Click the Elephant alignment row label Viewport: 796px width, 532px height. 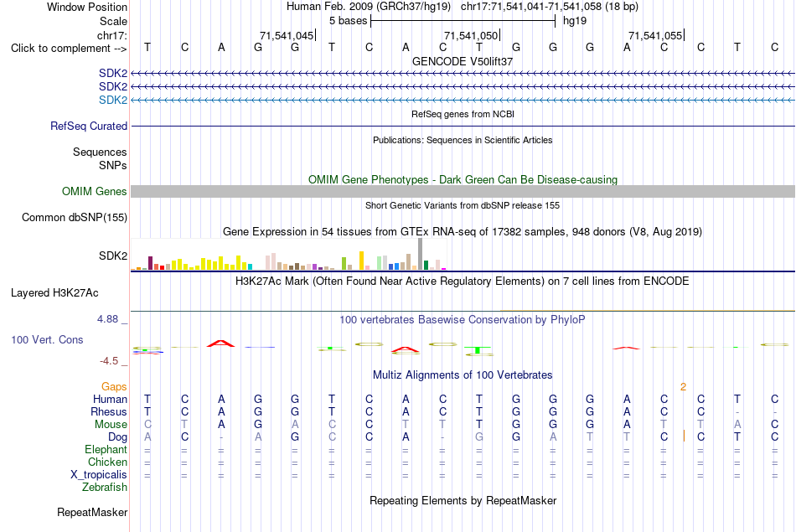[x=106, y=449]
